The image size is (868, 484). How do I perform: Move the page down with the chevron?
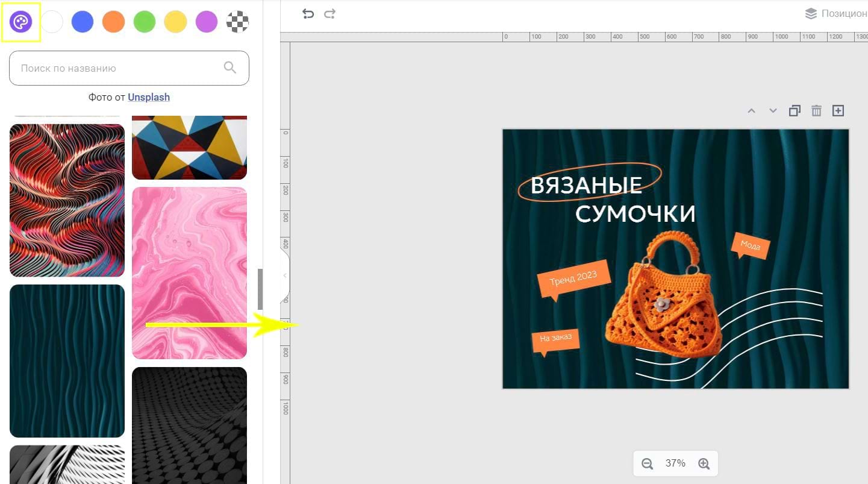click(773, 111)
